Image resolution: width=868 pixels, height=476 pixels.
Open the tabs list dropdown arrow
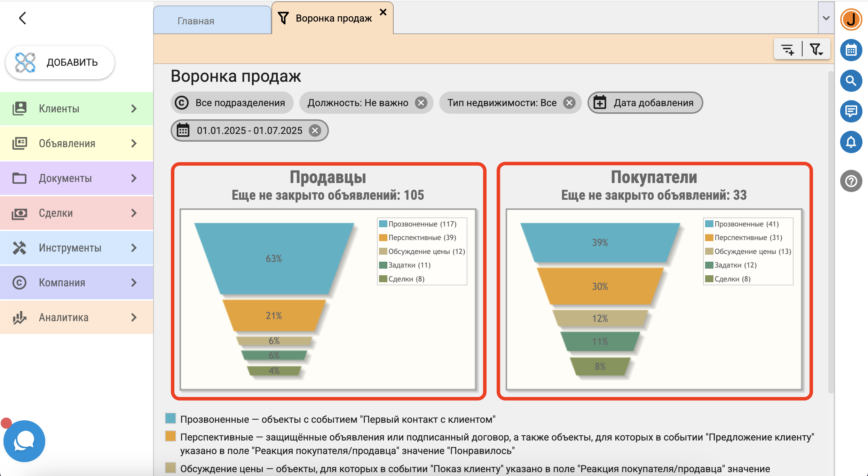(826, 18)
